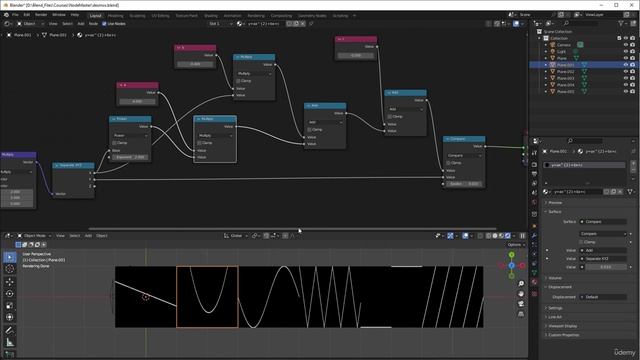Click the pin icon in node editor header
640x360 pixels.
coord(311,24)
